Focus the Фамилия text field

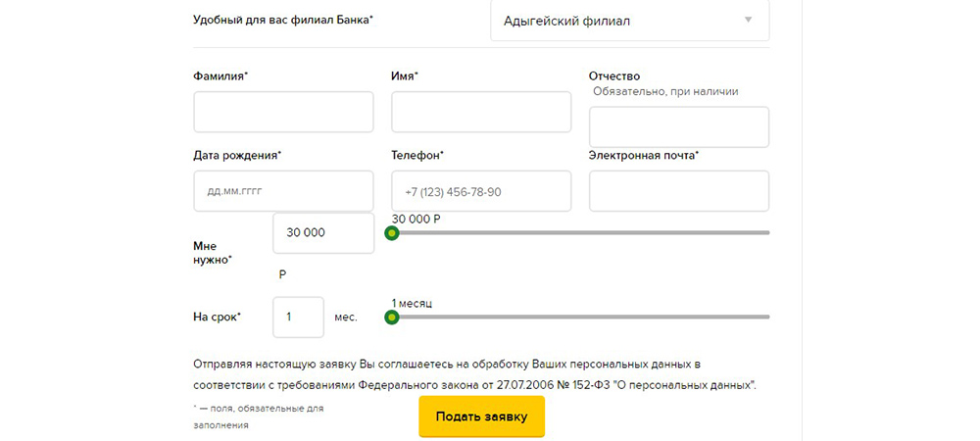283,112
